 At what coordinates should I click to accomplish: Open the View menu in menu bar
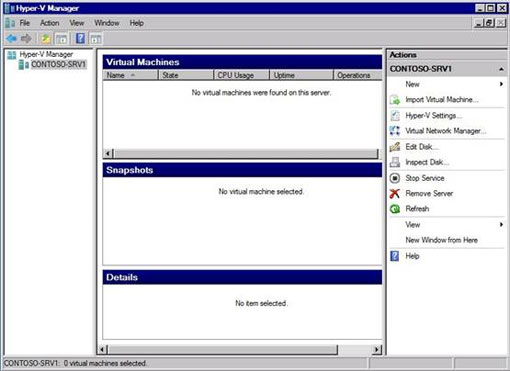click(77, 23)
